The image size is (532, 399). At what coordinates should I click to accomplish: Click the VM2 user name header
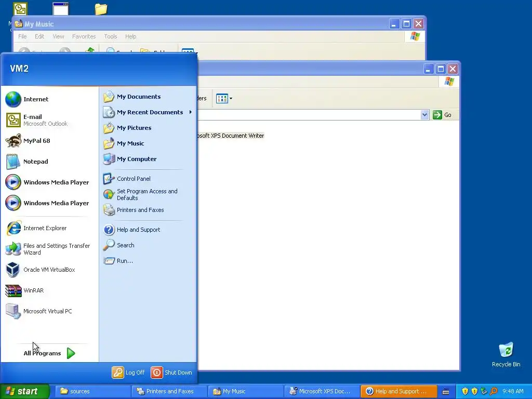(19, 69)
